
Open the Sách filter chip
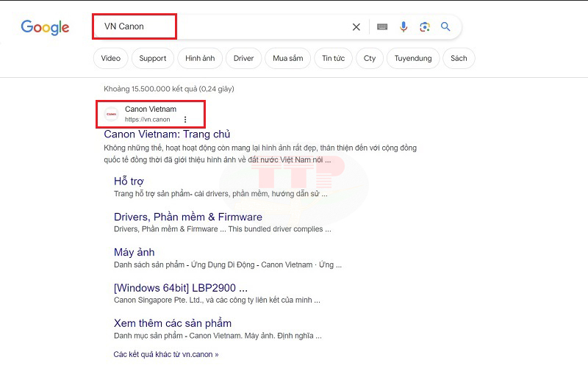tap(459, 58)
